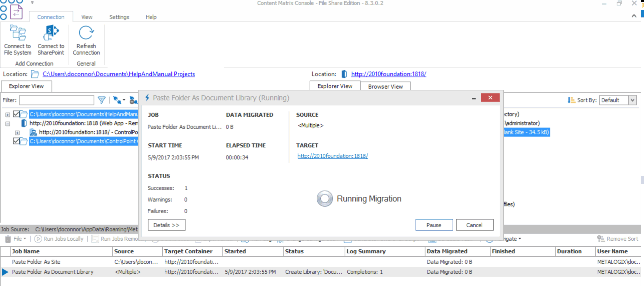Image resolution: width=644 pixels, height=286 pixels.
Task: Switch to the right Explorer View tab
Action: coord(335,86)
